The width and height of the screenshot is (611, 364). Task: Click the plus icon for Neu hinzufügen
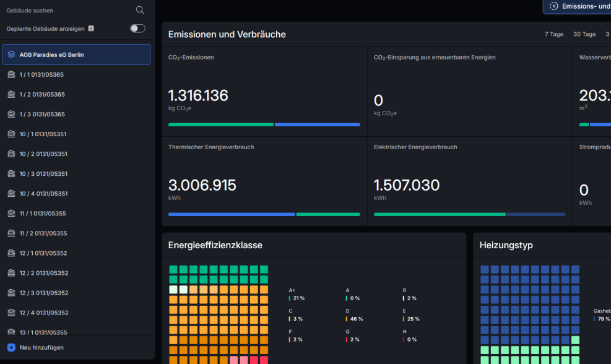11,348
